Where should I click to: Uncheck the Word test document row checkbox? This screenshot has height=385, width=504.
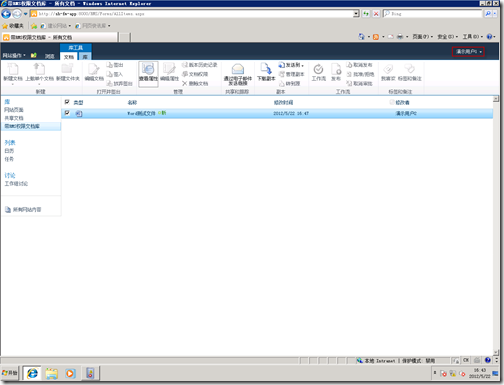(67, 113)
